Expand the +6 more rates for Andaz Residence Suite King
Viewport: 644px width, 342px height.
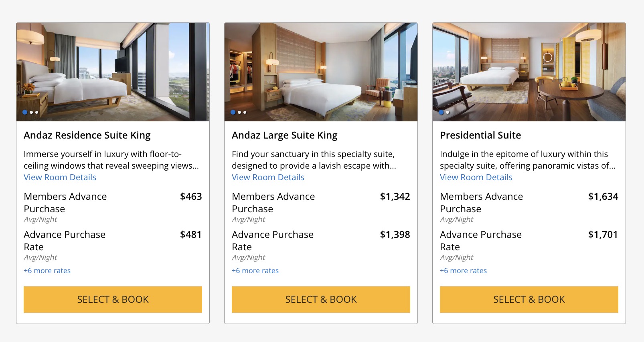tap(47, 270)
